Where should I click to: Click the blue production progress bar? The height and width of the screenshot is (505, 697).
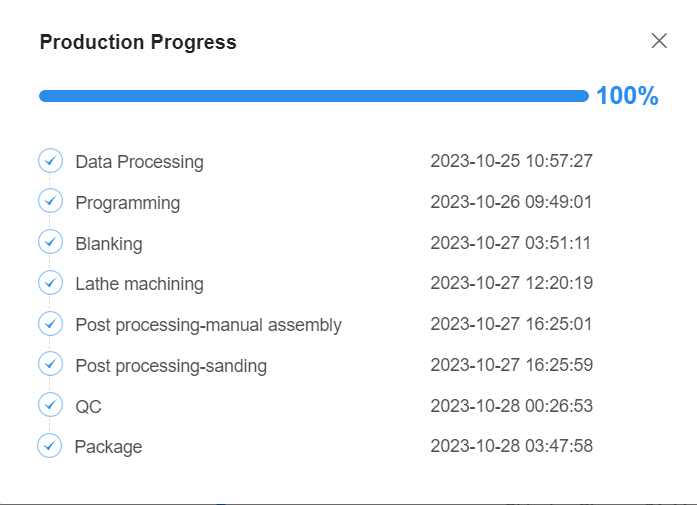(313, 96)
